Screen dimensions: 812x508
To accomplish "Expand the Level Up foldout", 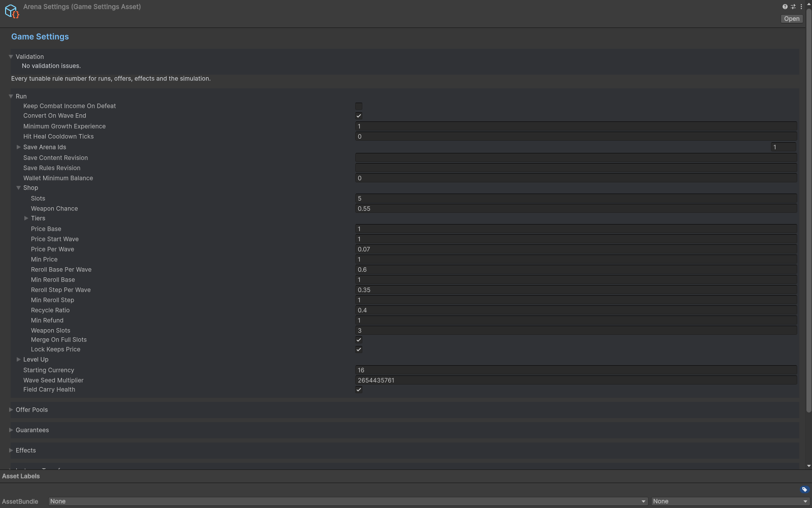I will pos(18,360).
